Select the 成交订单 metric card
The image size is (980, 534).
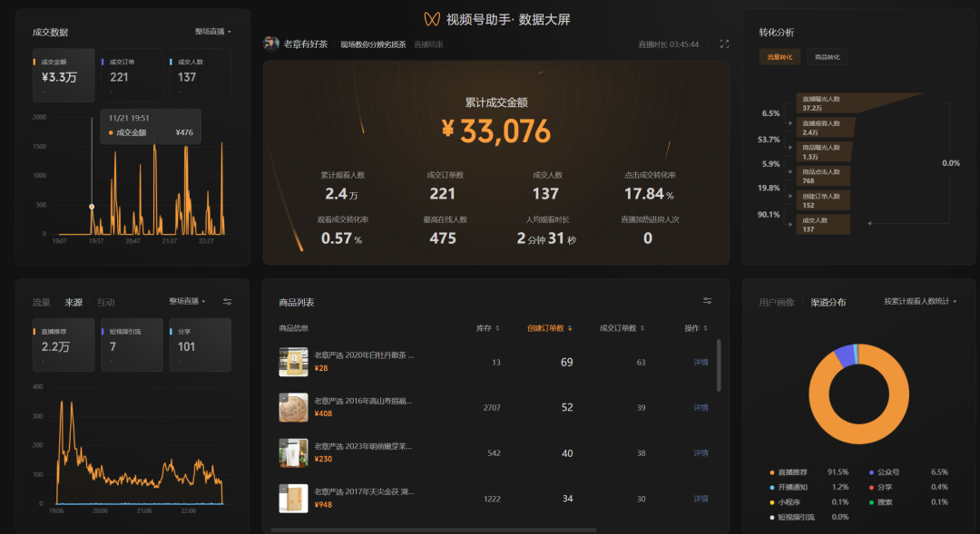click(x=132, y=74)
